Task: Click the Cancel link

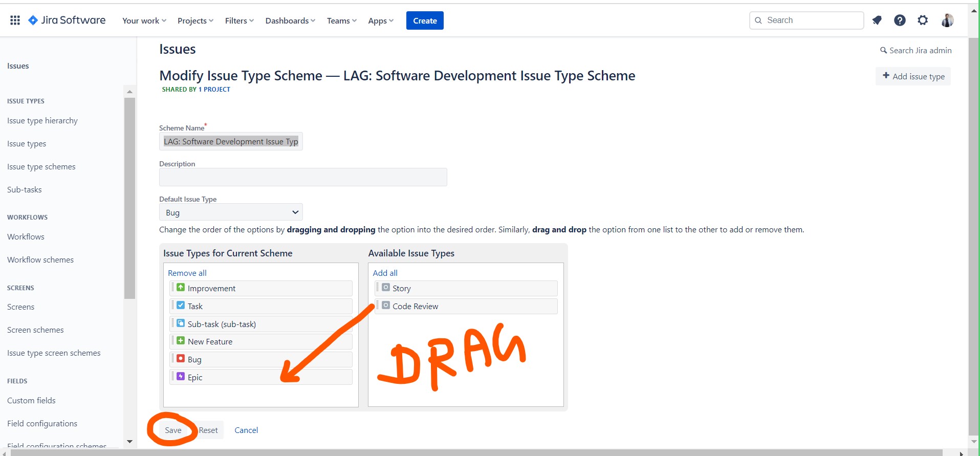Action: coord(246,430)
